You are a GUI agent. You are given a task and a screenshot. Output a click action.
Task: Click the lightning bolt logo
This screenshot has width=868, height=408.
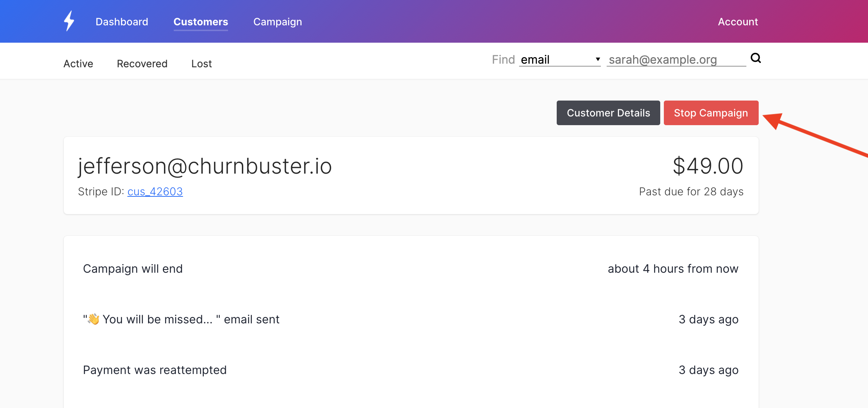(x=69, y=21)
